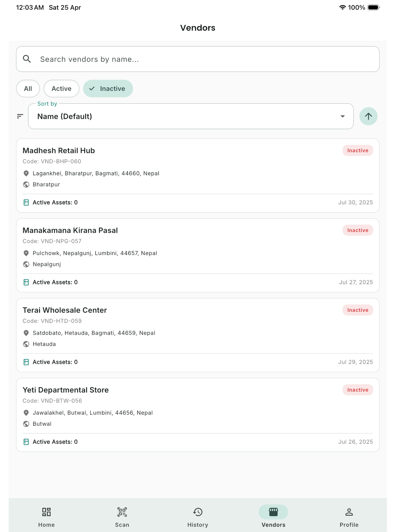Click the Sort by dropdown arrow
The image size is (399, 532).
pos(343,116)
